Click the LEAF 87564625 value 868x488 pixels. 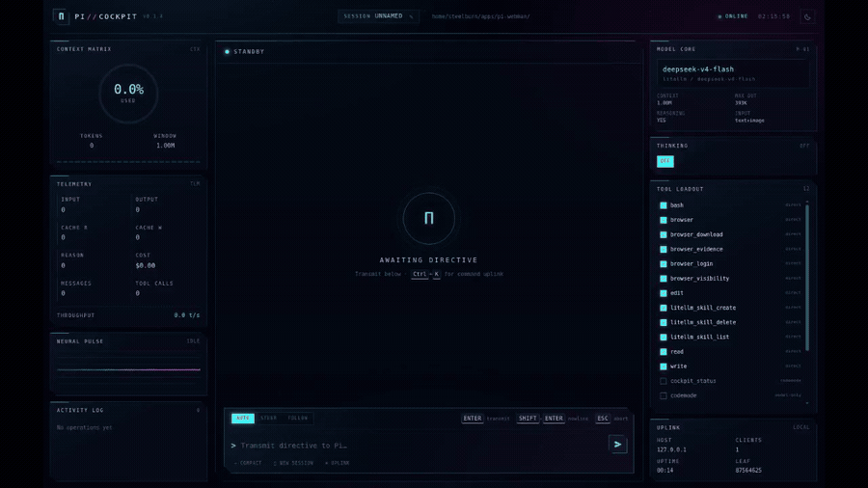(x=748, y=471)
